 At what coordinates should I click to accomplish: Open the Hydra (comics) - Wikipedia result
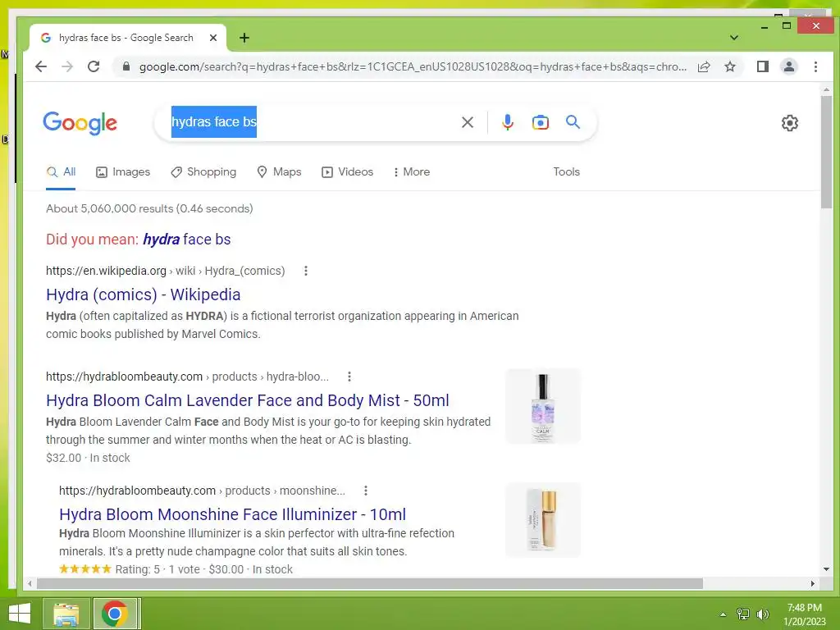[x=143, y=294]
